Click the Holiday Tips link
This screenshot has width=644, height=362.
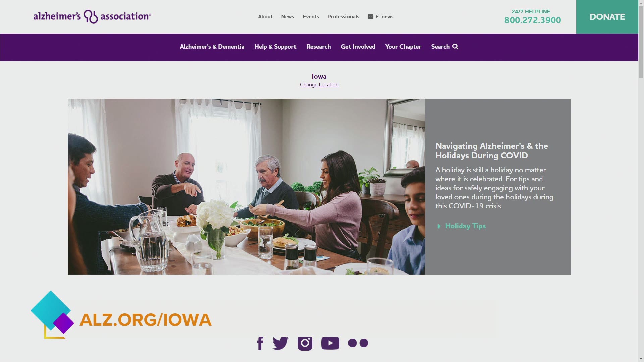pos(465,226)
